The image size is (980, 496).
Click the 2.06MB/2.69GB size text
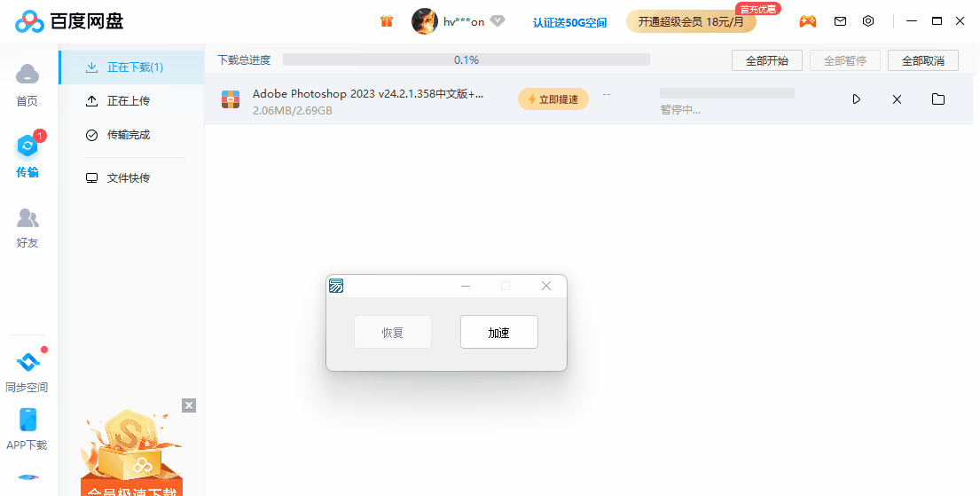click(293, 111)
